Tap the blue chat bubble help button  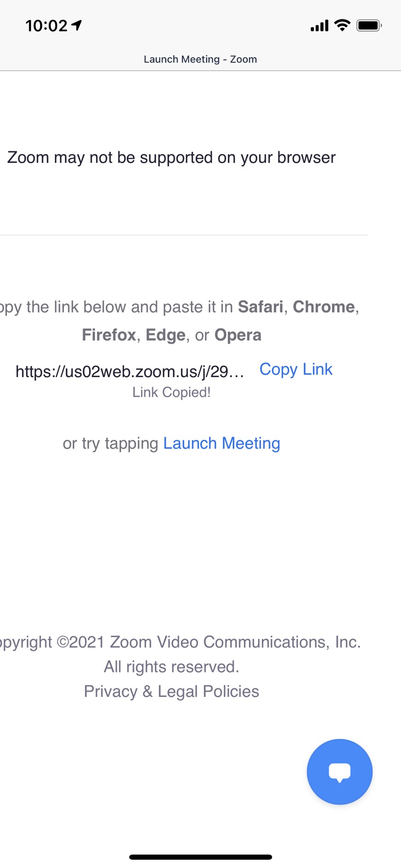[x=340, y=772]
